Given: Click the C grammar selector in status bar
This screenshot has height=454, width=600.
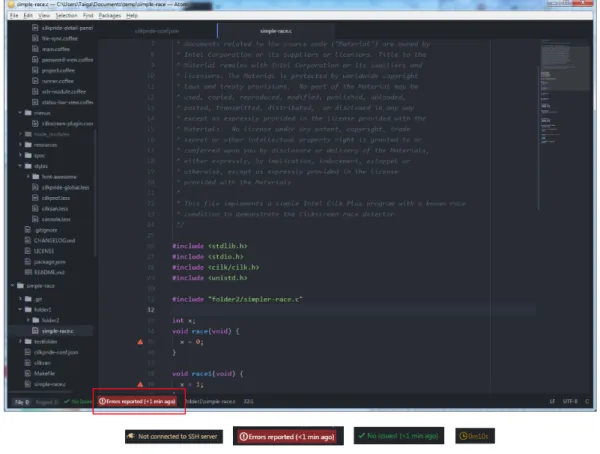Looking at the screenshot, I should coord(587,402).
